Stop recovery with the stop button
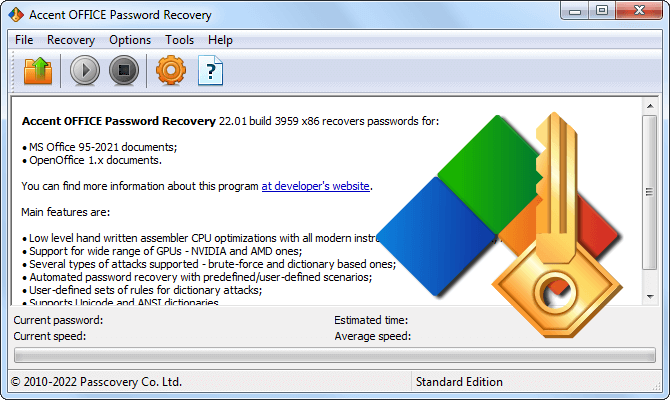 click(x=124, y=70)
